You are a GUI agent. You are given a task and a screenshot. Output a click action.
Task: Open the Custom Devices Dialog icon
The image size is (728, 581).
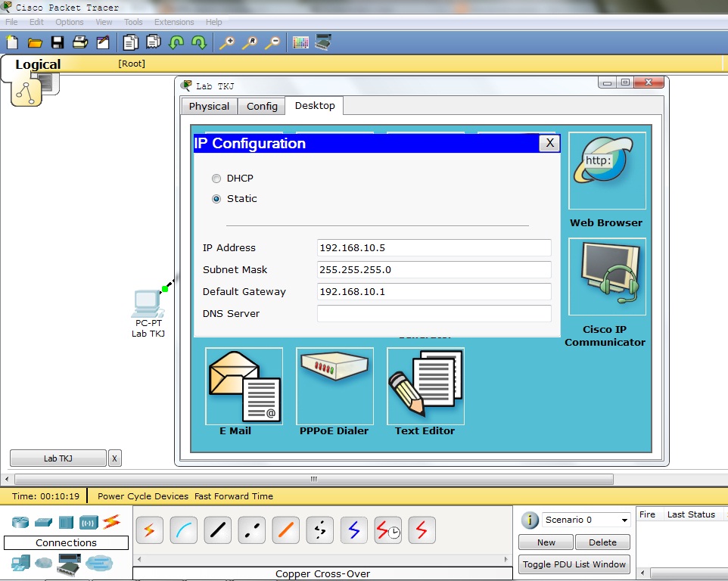click(x=323, y=42)
